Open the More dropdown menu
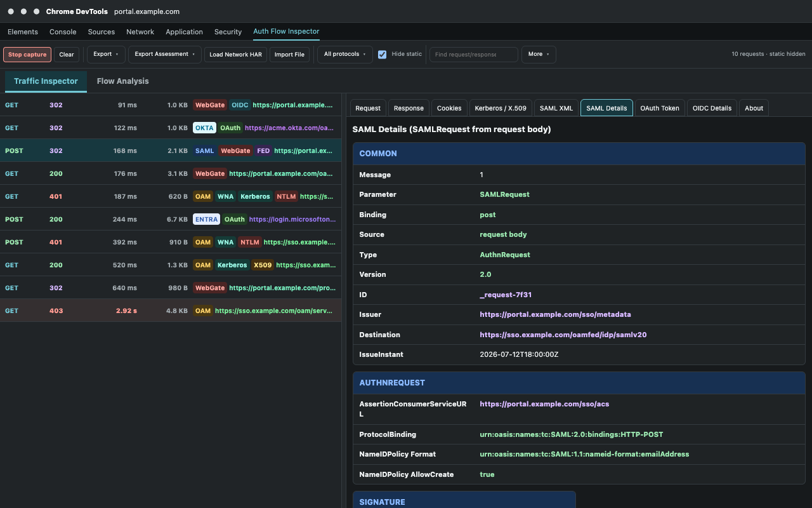Image resolution: width=812 pixels, height=508 pixels. point(539,55)
